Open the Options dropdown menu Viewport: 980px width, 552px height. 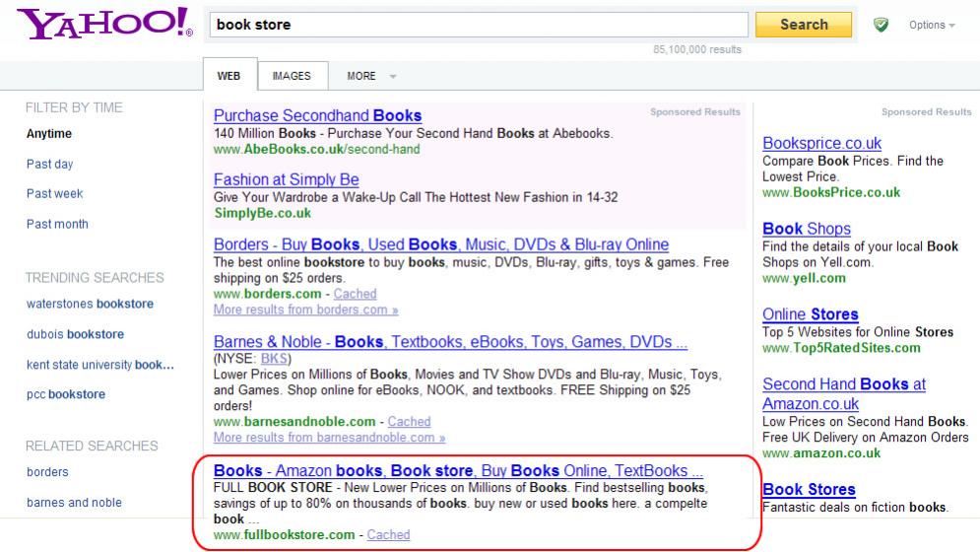[x=932, y=25]
